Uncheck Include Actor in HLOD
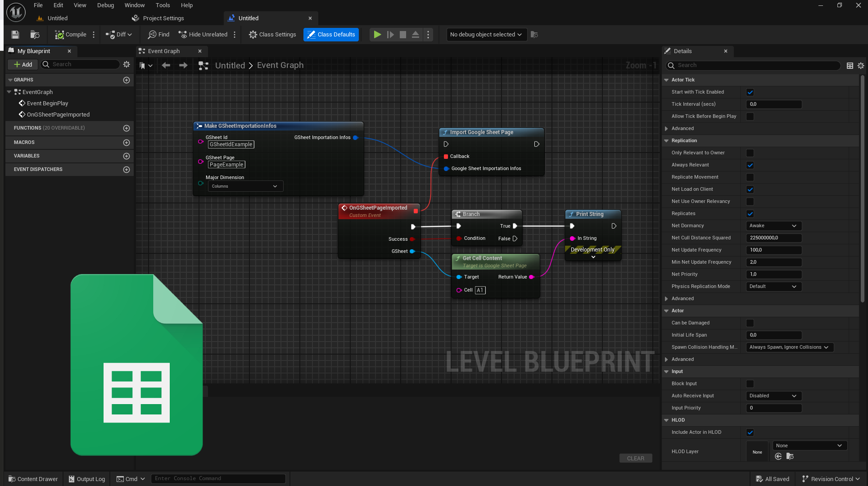 [750, 432]
